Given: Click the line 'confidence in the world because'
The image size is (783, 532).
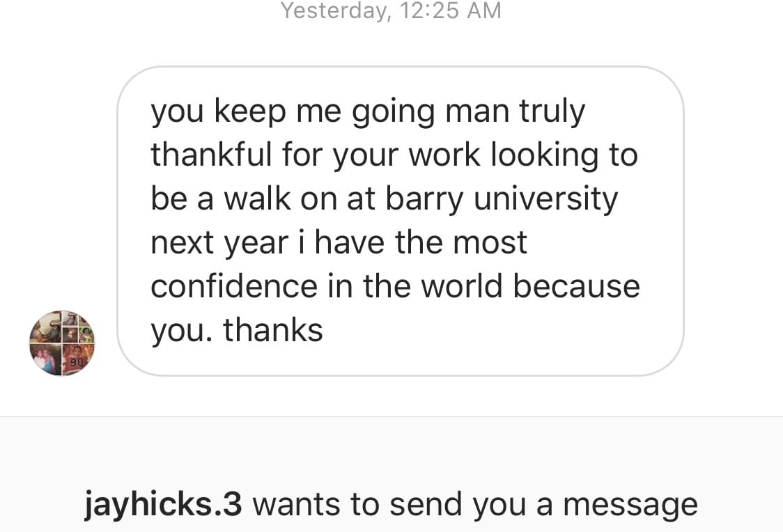Looking at the screenshot, I should (x=396, y=286).
